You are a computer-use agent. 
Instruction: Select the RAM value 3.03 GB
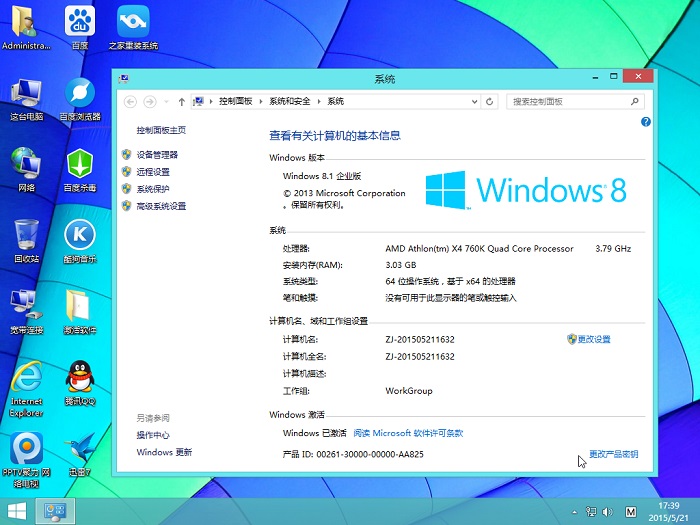400,265
